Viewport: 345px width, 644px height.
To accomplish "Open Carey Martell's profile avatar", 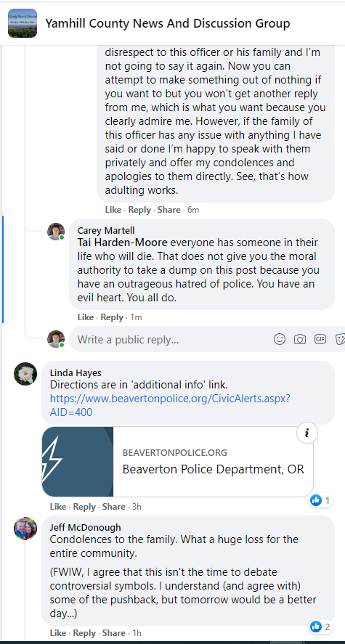I will click(56, 232).
